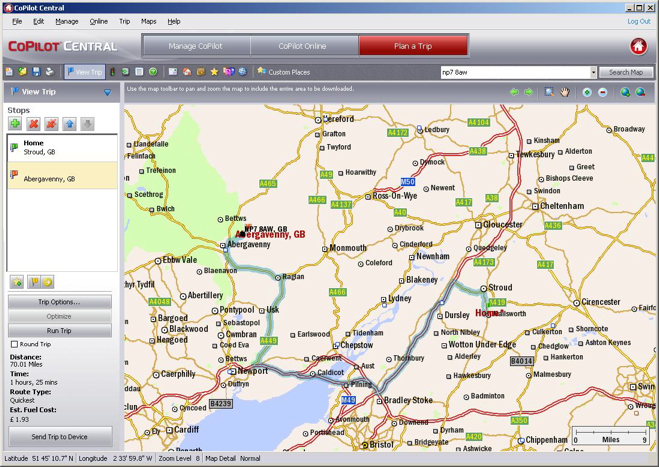
Task: Select the Abergavenny, GB stop
Action: point(62,175)
